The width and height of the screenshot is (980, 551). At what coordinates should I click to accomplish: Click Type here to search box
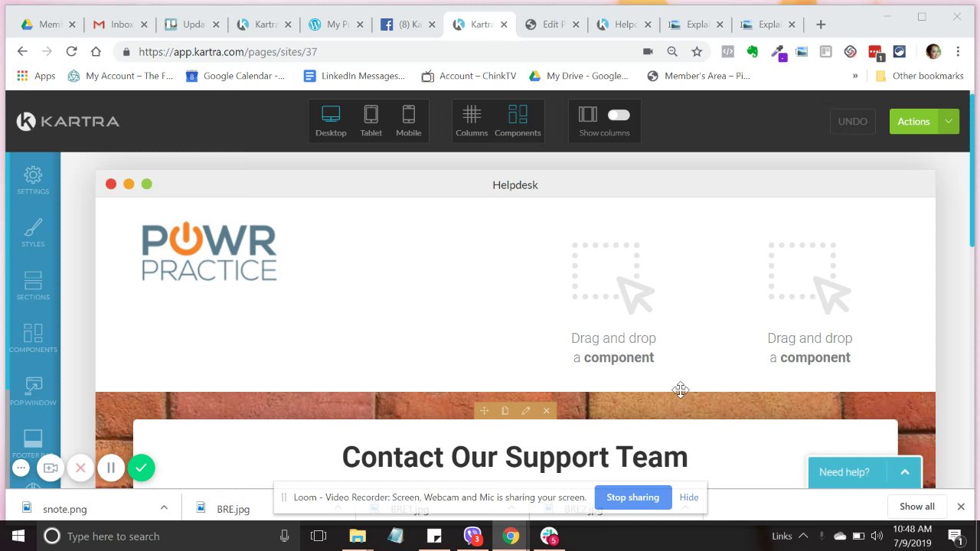(x=168, y=536)
